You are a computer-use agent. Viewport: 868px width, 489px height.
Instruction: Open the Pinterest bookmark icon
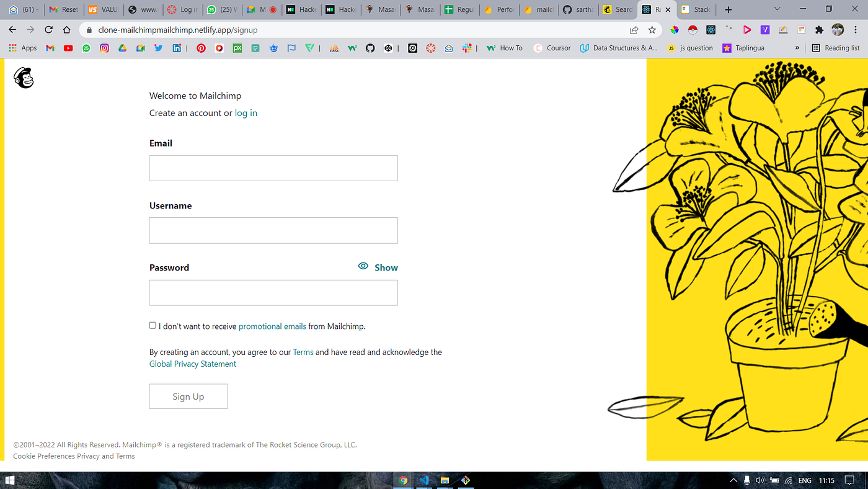click(201, 48)
